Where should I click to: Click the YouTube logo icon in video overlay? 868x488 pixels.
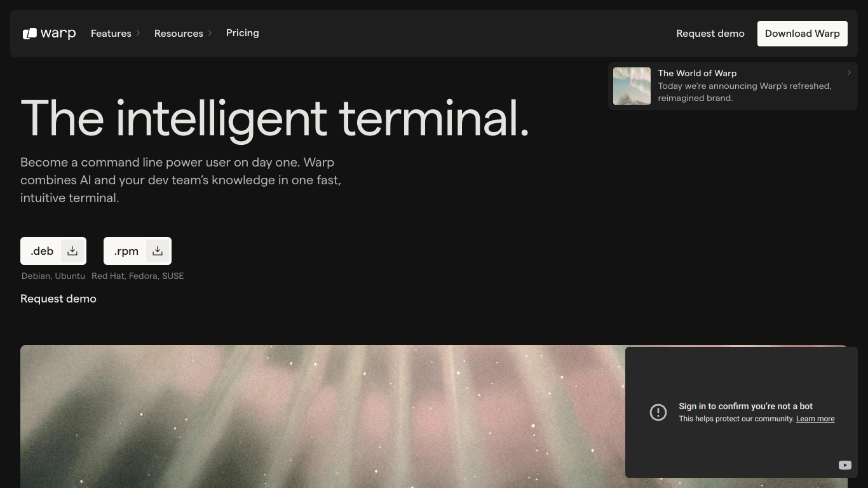click(844, 465)
